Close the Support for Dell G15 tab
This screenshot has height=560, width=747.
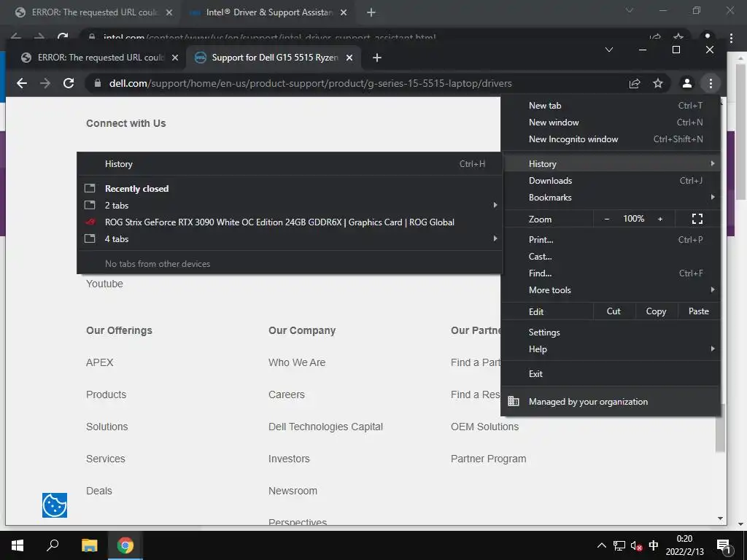[x=349, y=58]
